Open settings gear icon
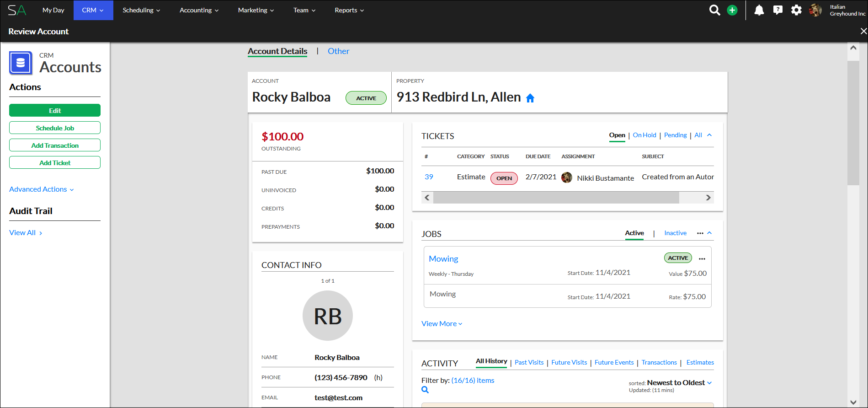The height and width of the screenshot is (408, 868). (x=796, y=10)
